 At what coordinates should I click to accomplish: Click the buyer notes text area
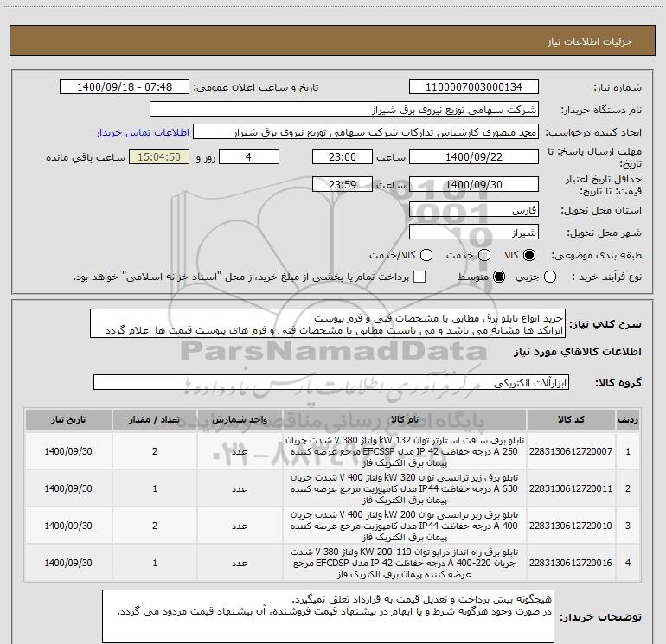pyautogui.click(x=328, y=615)
